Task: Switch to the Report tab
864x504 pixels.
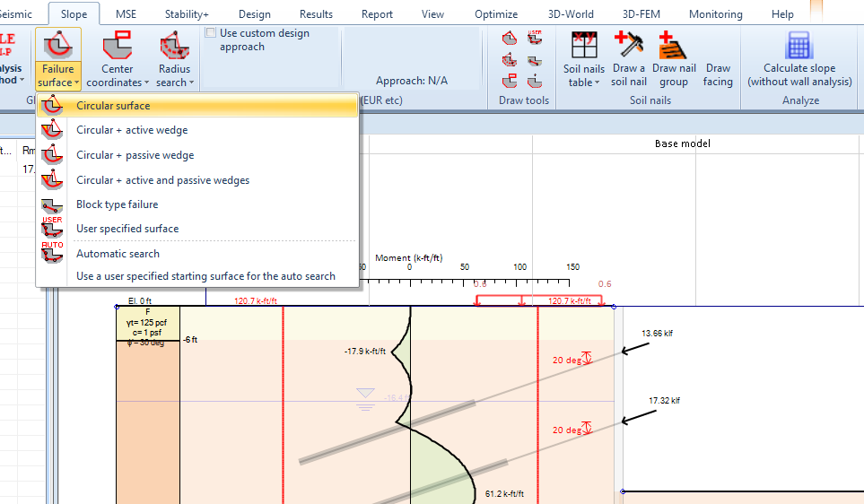Action: click(377, 13)
